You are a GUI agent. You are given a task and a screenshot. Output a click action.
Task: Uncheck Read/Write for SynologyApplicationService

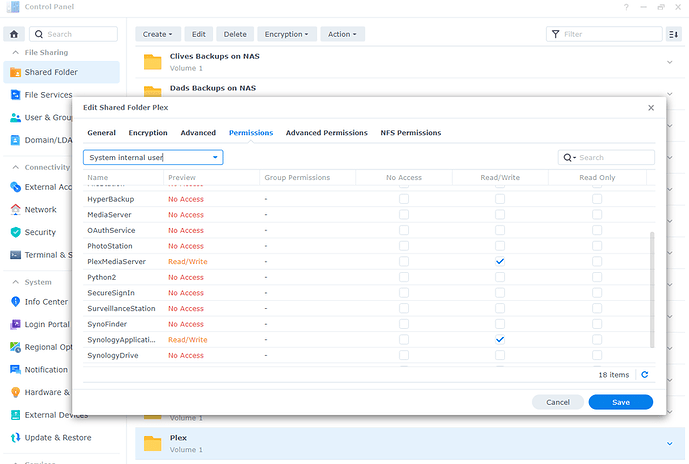pos(500,340)
